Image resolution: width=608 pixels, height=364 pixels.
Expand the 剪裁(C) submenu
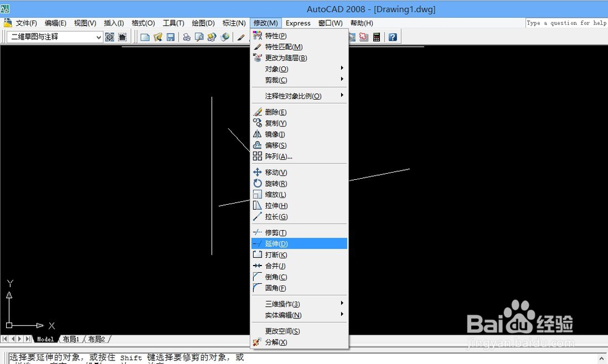point(299,80)
